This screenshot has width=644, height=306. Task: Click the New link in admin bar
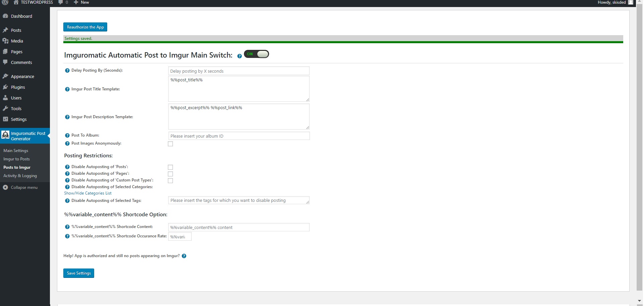pyautogui.click(x=85, y=2)
